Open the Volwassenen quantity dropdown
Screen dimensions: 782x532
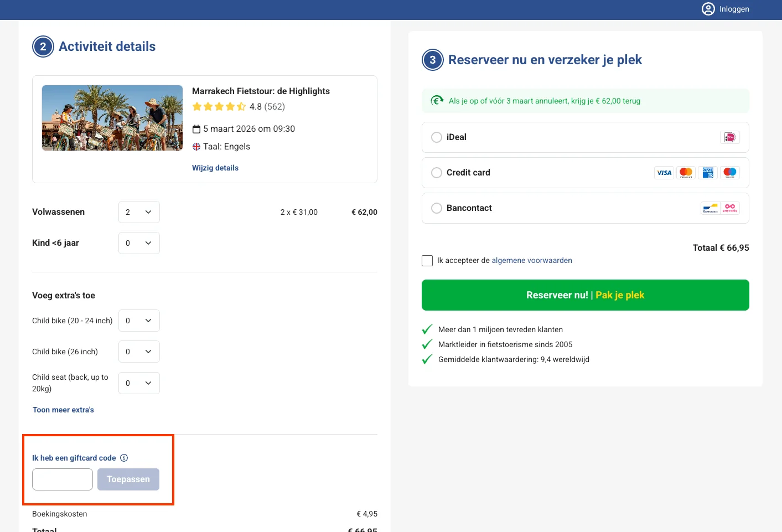(139, 212)
